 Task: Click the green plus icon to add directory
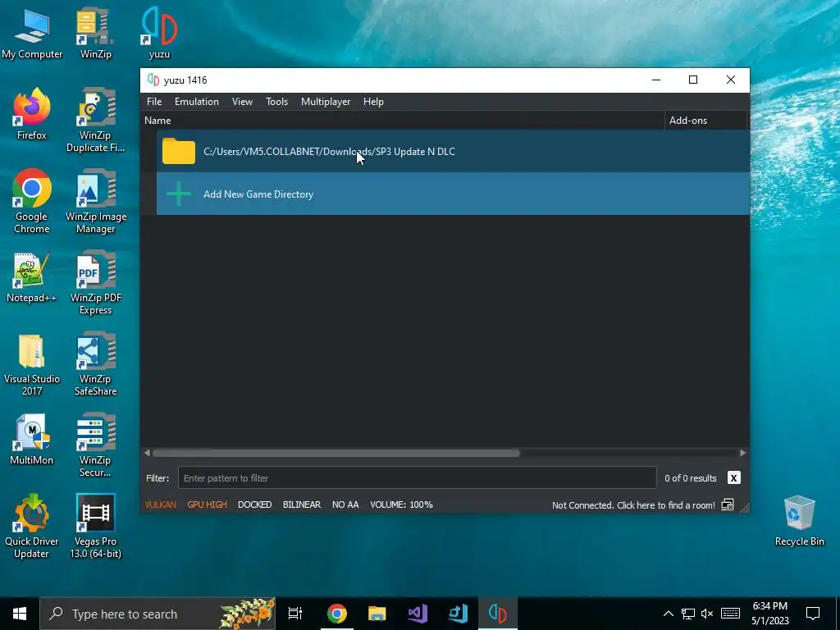179,194
